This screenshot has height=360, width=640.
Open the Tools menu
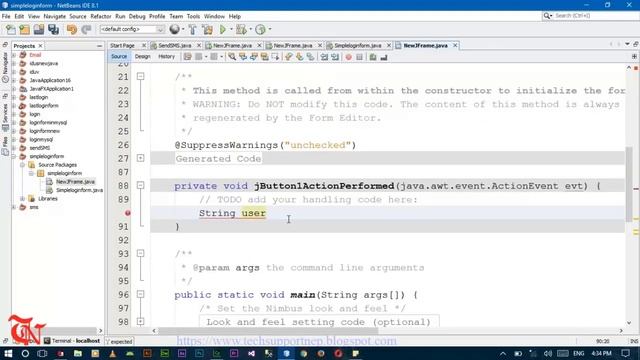click(193, 16)
